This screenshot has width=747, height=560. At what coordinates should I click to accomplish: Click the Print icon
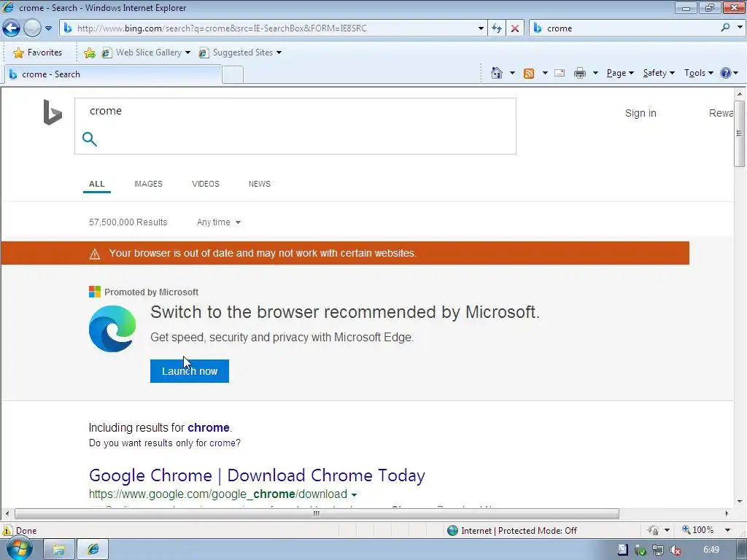[580, 73]
